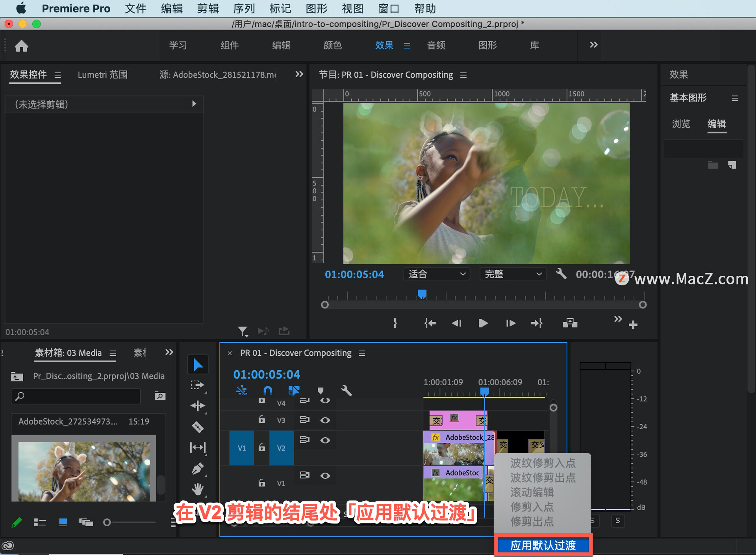Toggle sync lock on V2 track
The width and height of the screenshot is (756, 557).
304,440
